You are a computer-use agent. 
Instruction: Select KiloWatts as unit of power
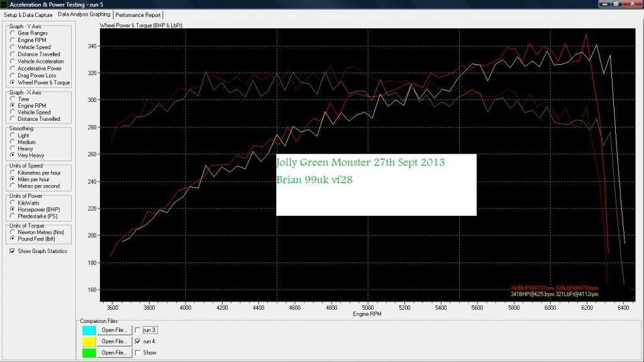click(x=13, y=203)
